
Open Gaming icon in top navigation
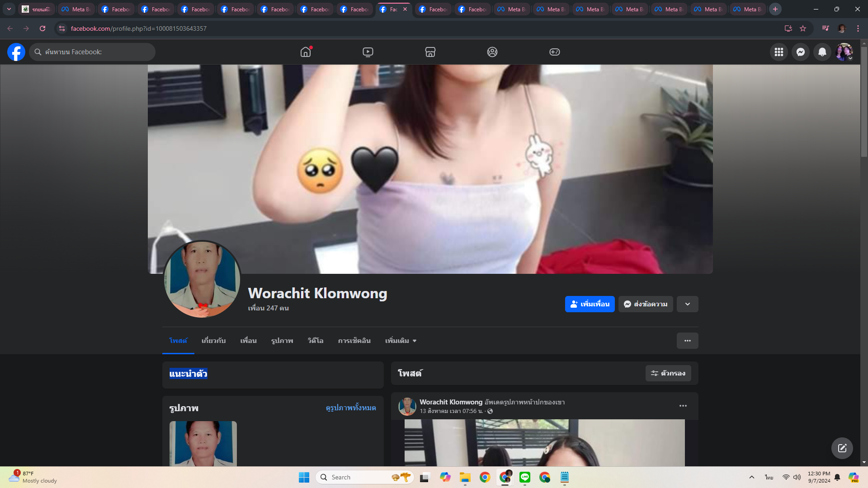click(554, 52)
